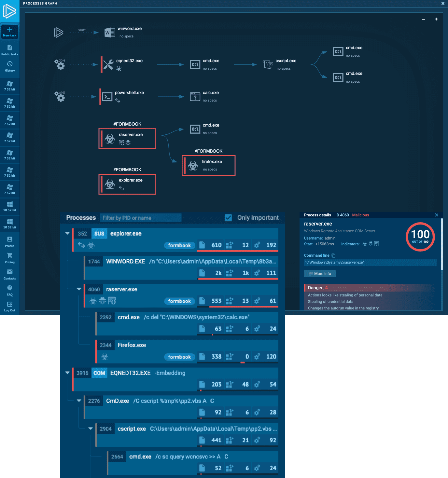Click the formbook tag on raserver.exe row

pos(179,301)
